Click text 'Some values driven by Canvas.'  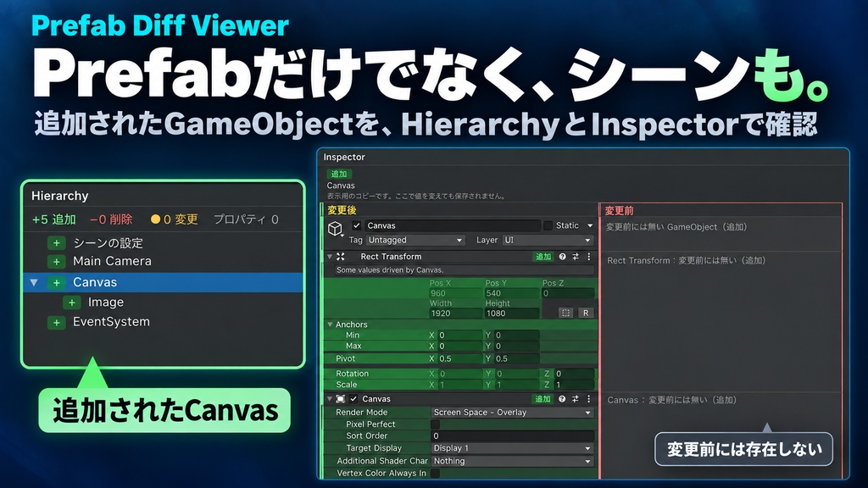390,270
